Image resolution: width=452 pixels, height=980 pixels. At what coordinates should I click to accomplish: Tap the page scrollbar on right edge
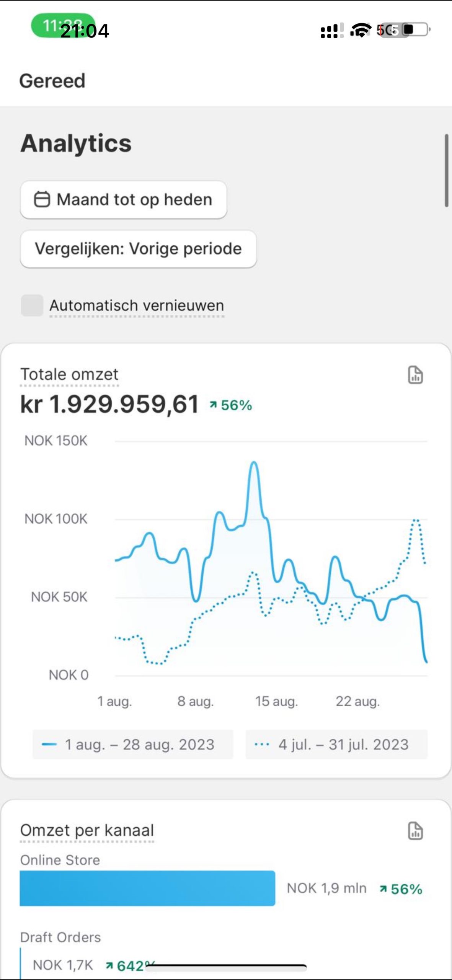446,170
